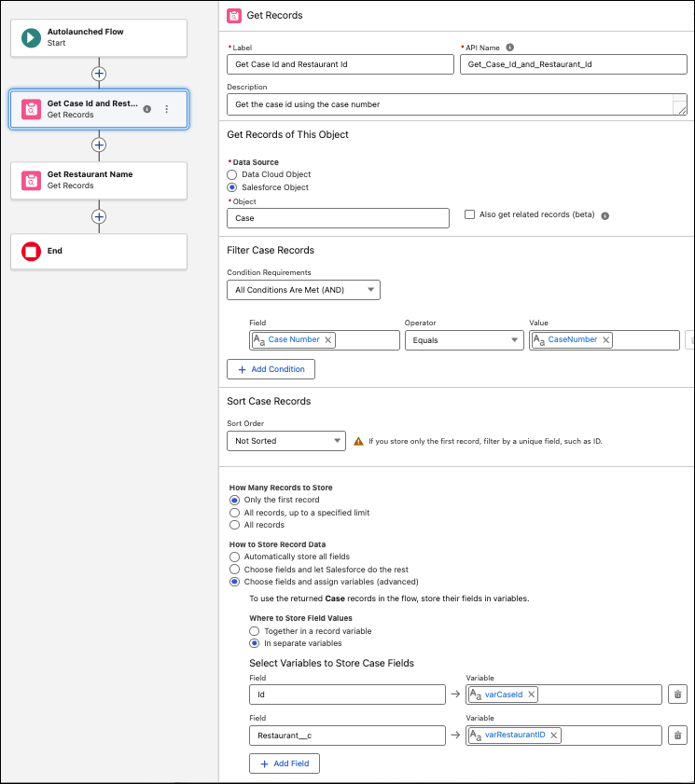Open the three-dot menu on Get Case Id node
Image resolution: width=695 pixels, height=784 pixels.
point(166,109)
